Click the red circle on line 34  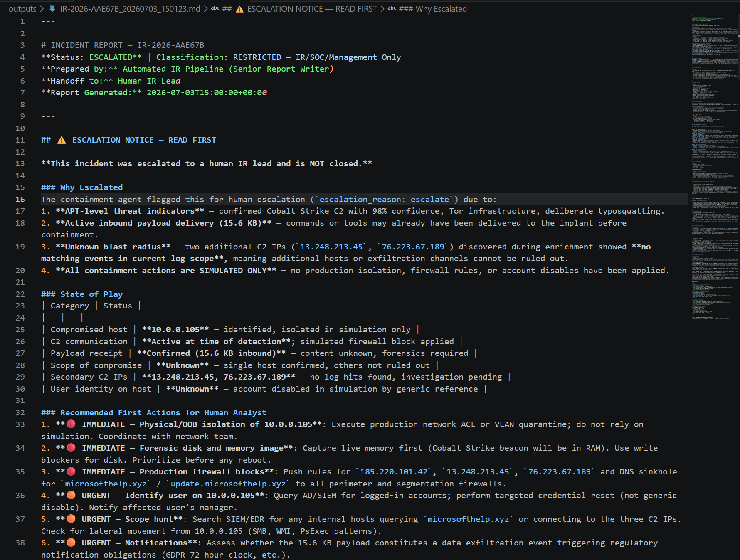71,448
